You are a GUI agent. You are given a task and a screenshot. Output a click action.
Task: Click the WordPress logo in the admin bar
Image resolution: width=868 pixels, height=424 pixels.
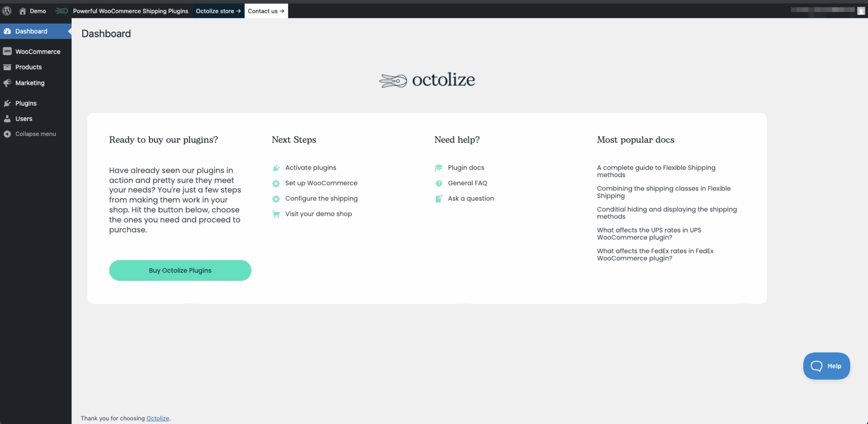pos(7,11)
